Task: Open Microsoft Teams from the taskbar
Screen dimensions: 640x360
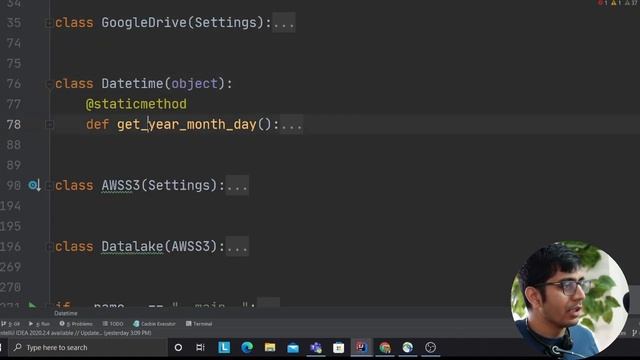Action: point(316,348)
